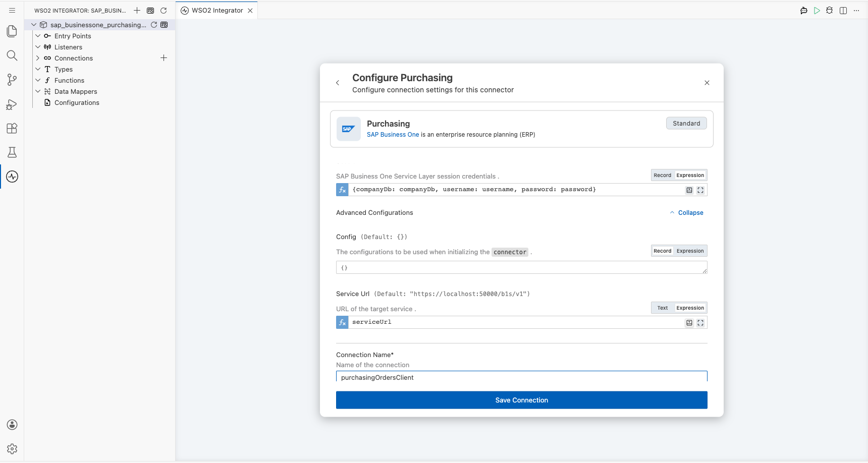868x463 pixels.
Task: Click the overview icon in the panel header
Action: click(x=150, y=10)
